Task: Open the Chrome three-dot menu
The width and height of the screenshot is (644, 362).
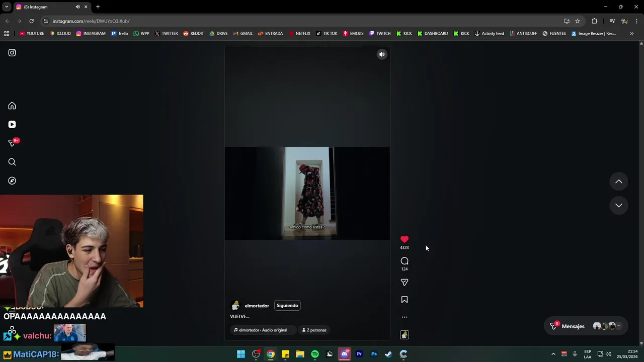Action: coord(637,21)
